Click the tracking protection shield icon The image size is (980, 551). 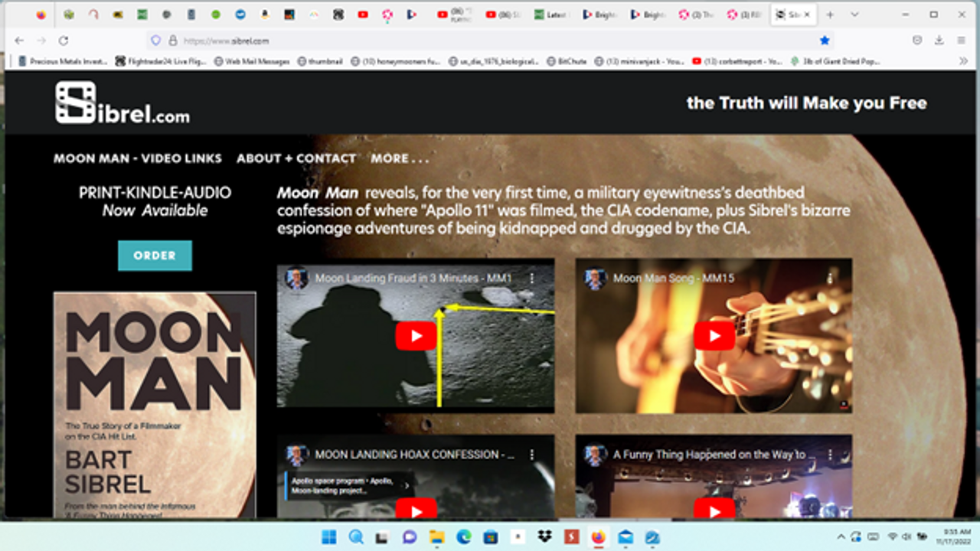coord(155,41)
